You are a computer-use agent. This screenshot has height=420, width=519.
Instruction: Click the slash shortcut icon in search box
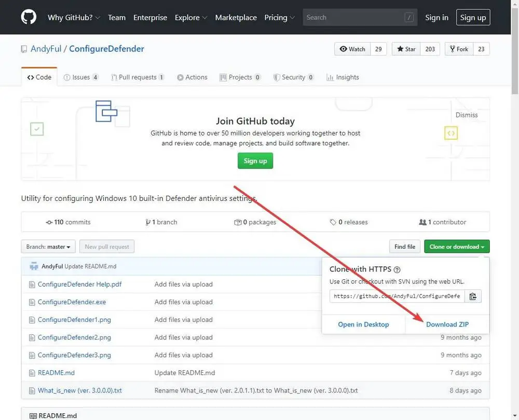click(409, 17)
